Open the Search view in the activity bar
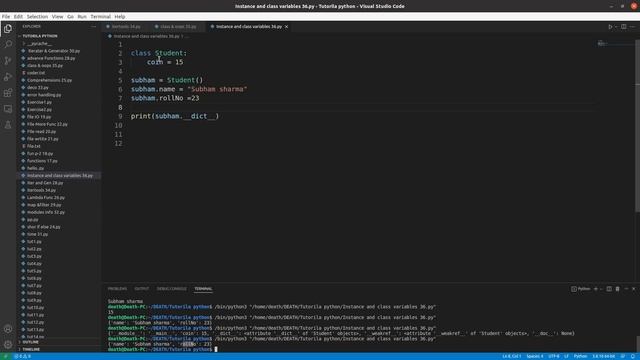This screenshot has width=640, height=360. (8, 44)
